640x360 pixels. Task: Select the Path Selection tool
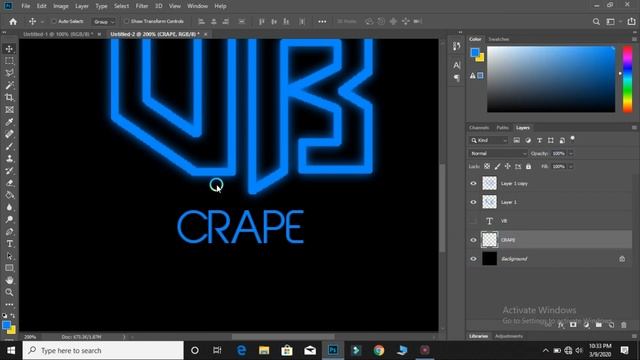[x=9, y=256]
